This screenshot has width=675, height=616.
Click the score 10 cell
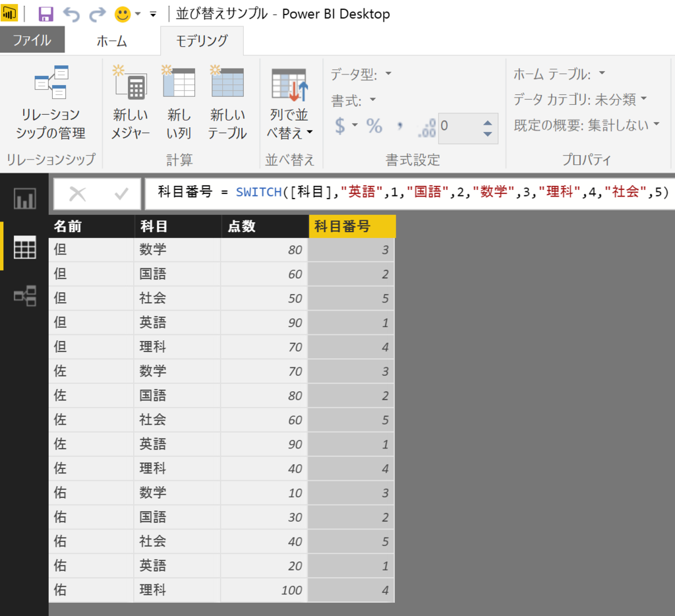(x=264, y=493)
